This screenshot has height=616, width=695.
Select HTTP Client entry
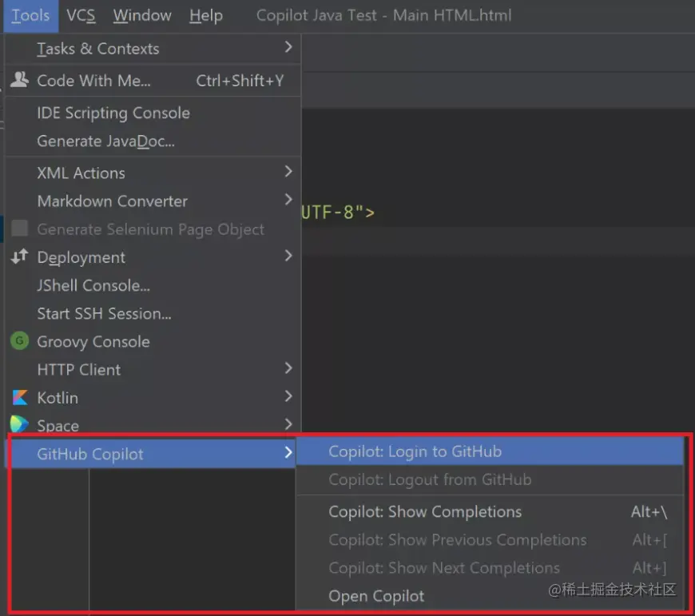(x=153, y=370)
